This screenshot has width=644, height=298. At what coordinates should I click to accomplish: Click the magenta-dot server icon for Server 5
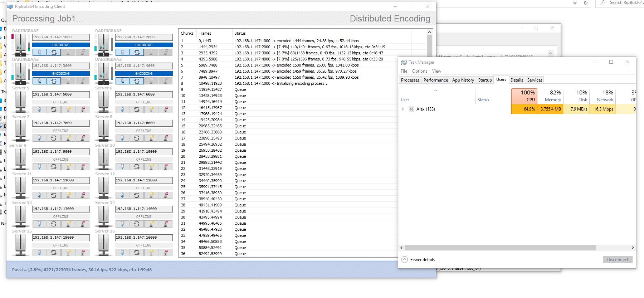(83, 109)
